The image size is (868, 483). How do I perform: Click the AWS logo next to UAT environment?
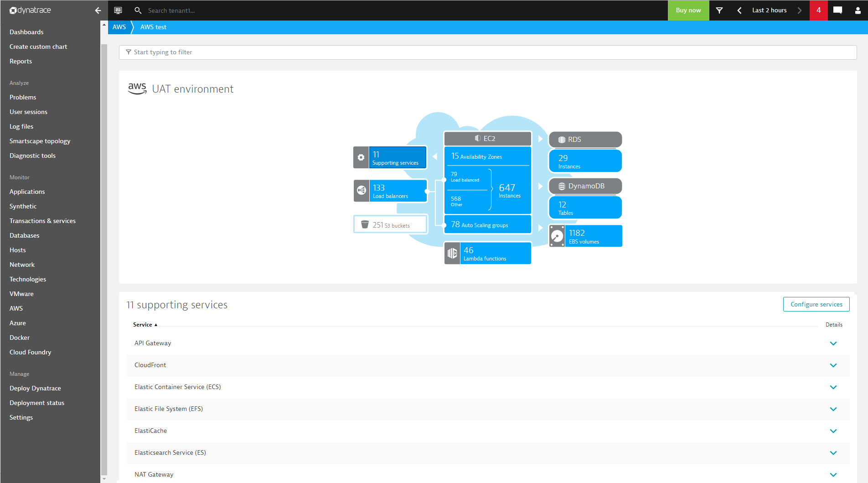coord(137,88)
